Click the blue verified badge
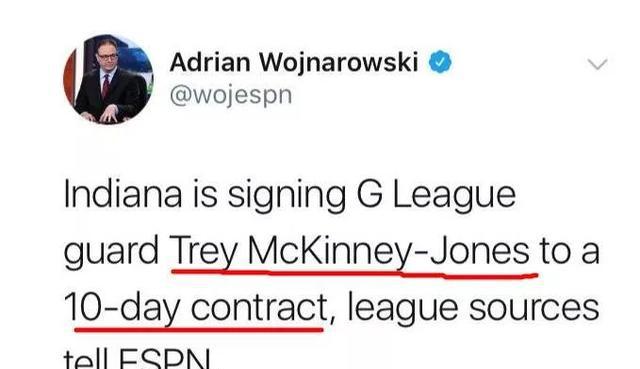640x369 pixels. [x=440, y=62]
